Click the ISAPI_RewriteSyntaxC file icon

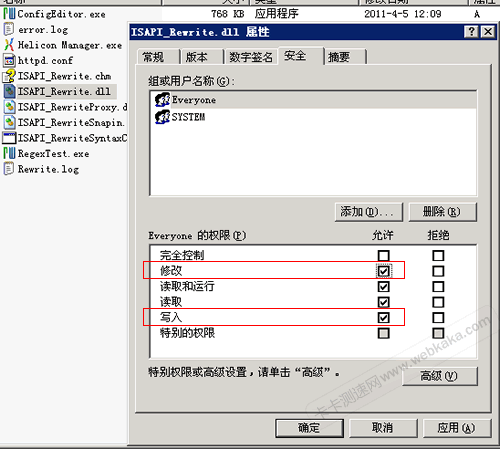[9, 138]
